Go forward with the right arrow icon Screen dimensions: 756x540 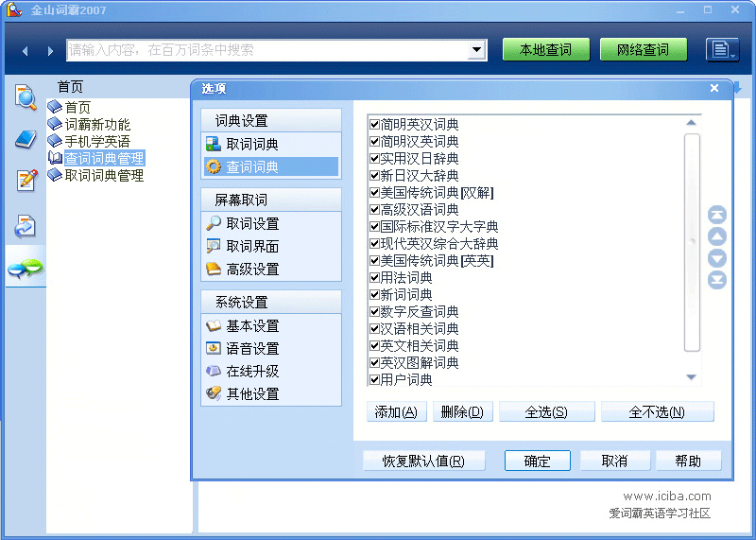coord(50,51)
